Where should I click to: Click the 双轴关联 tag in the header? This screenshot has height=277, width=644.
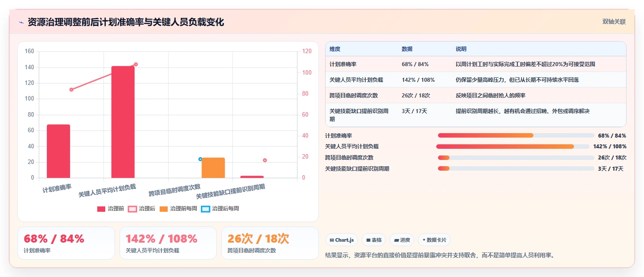[x=614, y=21]
